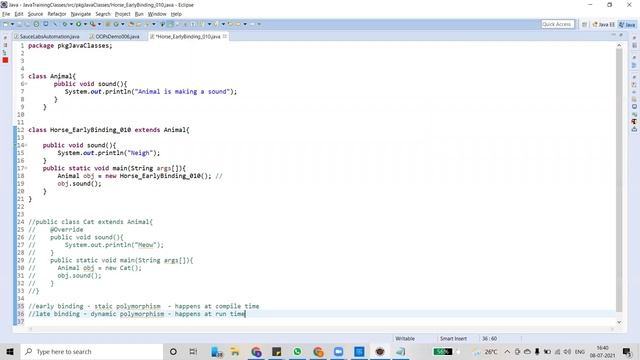Open the Window menu
640x360 pixels.
pos(157,14)
